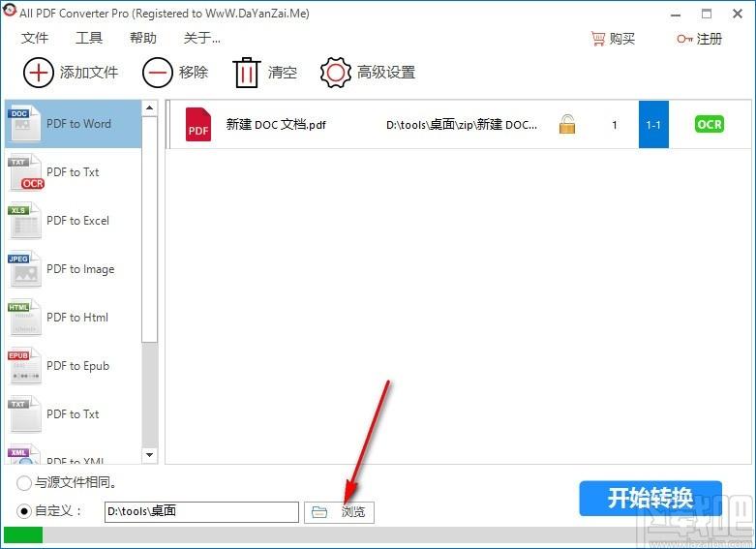Screen dimensions: 756x549
Task: Select the PDF to Txt OCR icon
Action: (x=25, y=172)
